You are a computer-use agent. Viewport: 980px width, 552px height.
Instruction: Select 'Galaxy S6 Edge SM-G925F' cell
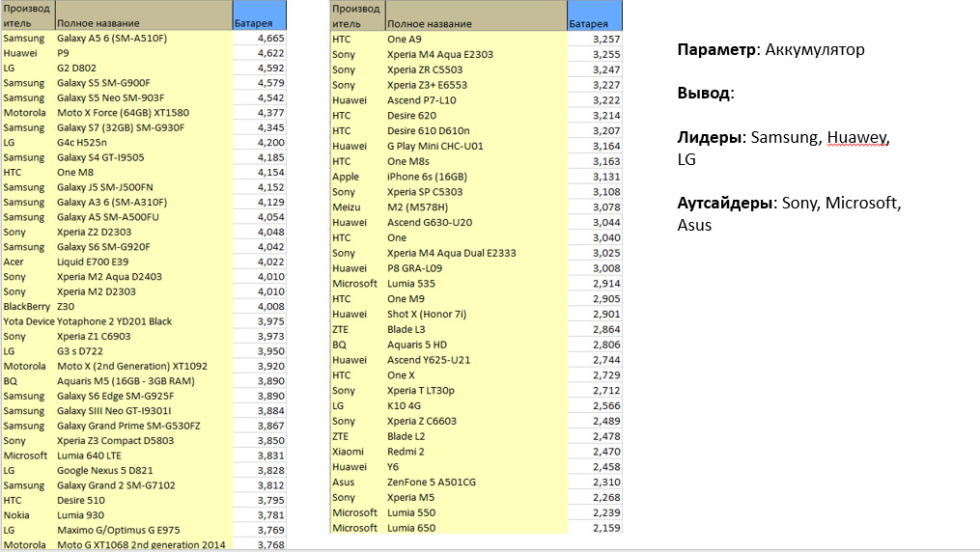tap(144, 397)
